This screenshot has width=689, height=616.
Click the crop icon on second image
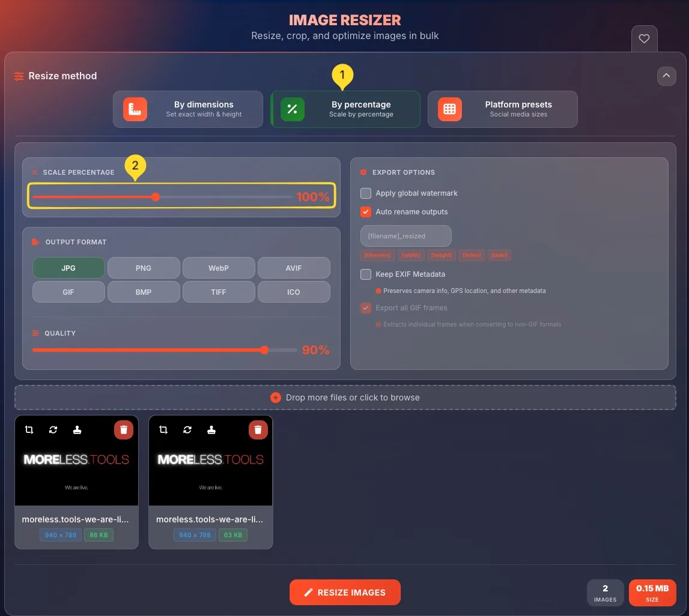(x=163, y=430)
